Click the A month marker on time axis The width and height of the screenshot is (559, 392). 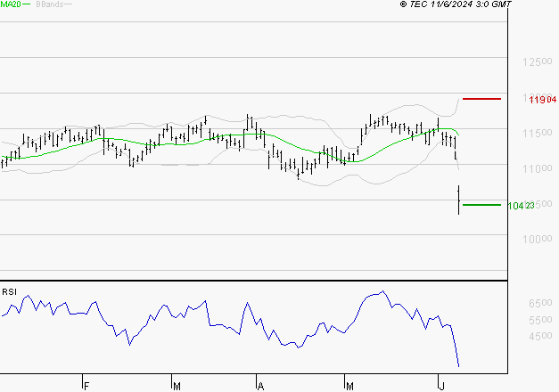click(x=260, y=386)
